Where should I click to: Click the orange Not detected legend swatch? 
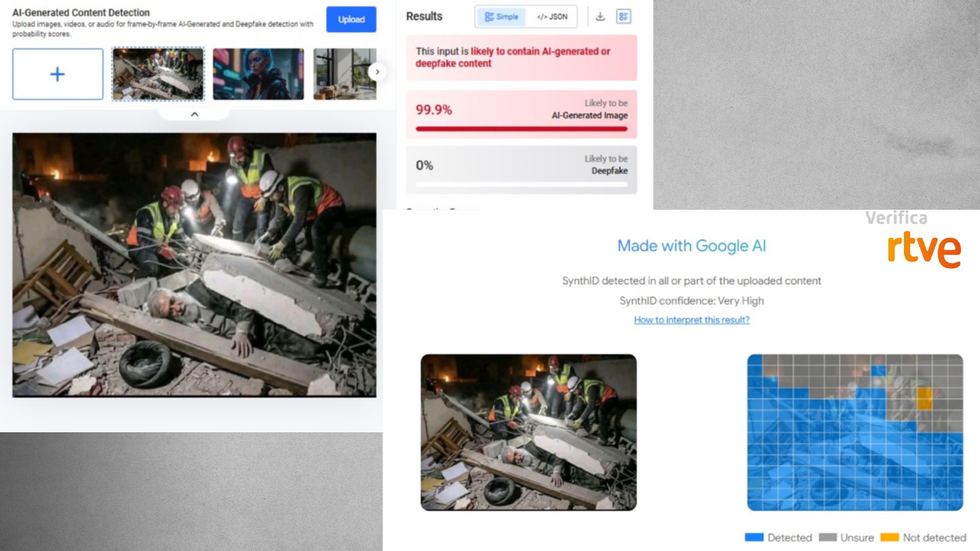click(x=889, y=537)
